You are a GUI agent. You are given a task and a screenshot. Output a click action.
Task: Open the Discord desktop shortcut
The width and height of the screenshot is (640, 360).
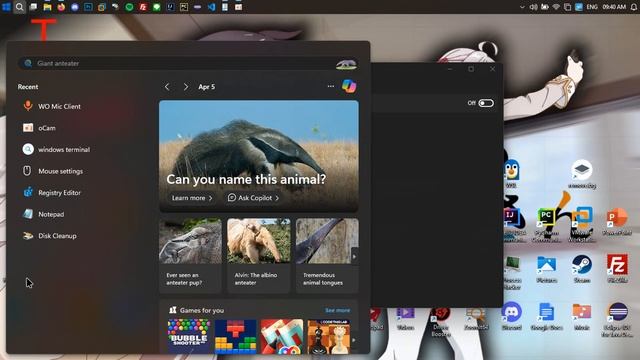pos(511,316)
